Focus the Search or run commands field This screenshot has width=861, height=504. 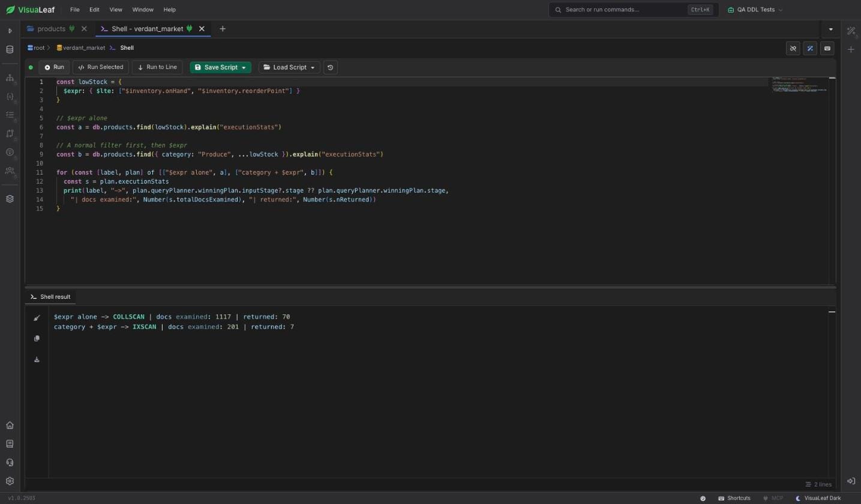[633, 10]
